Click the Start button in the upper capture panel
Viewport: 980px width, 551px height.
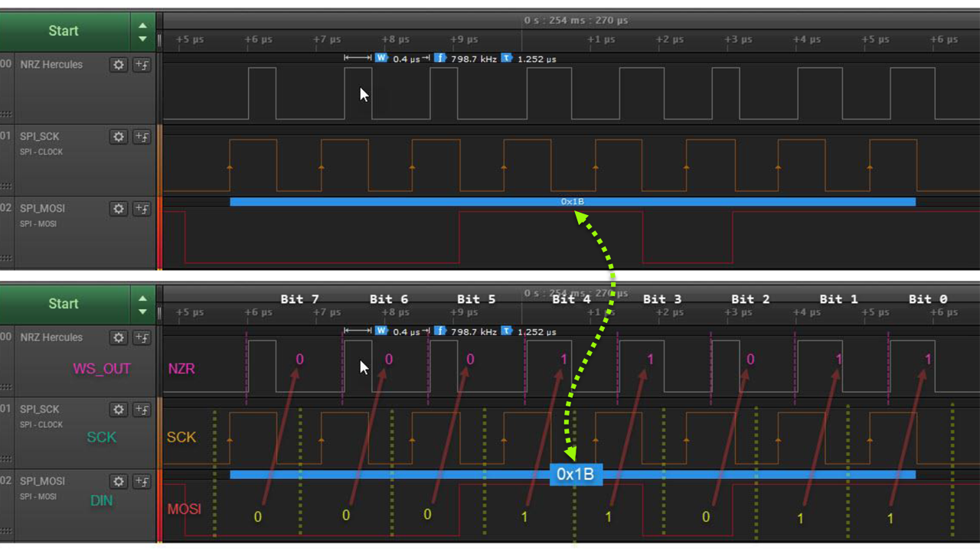[64, 31]
